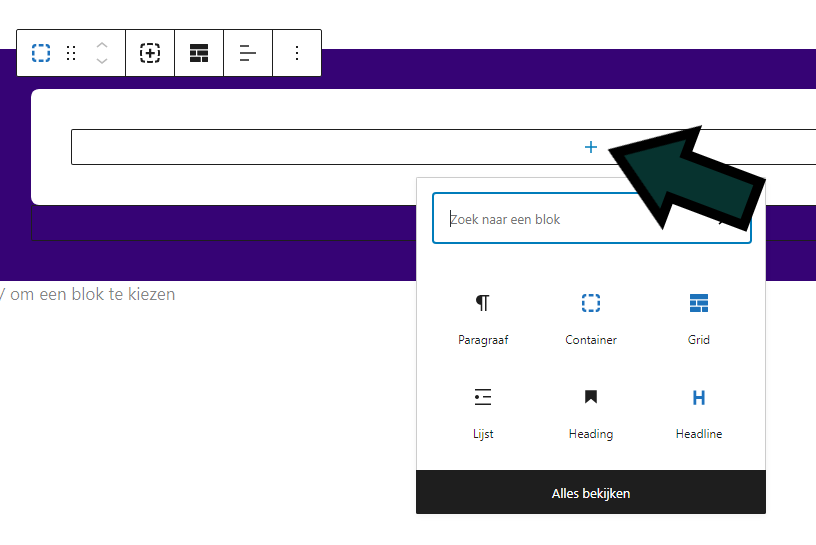The height and width of the screenshot is (545, 816).
Task: Select the purple outer container background
Action: tap(200, 258)
